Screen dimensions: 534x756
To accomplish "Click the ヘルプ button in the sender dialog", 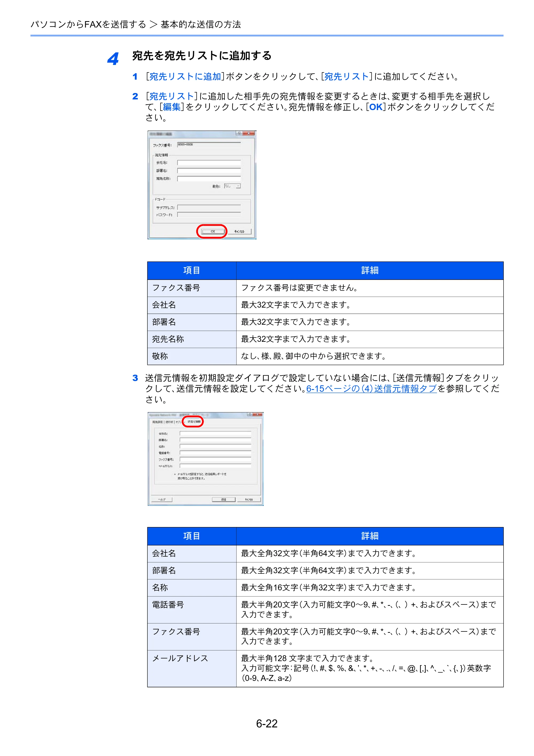I will tap(162, 499).
